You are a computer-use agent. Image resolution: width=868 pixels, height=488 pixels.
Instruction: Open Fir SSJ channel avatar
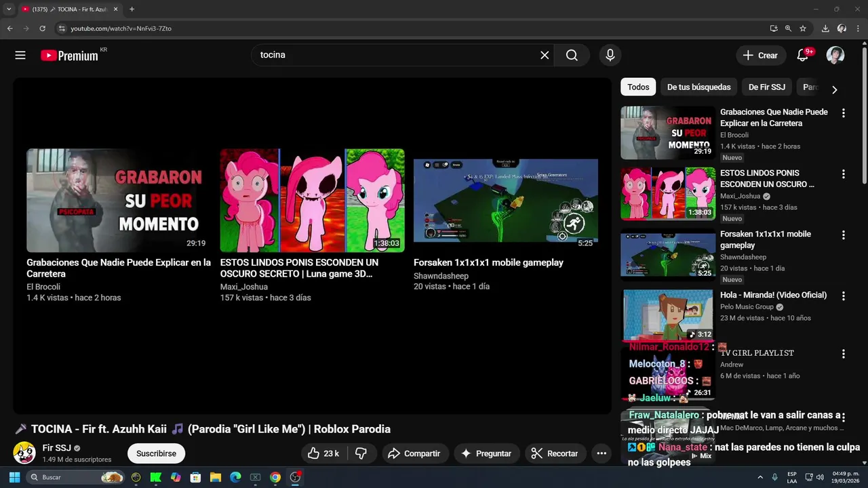pos(24,453)
